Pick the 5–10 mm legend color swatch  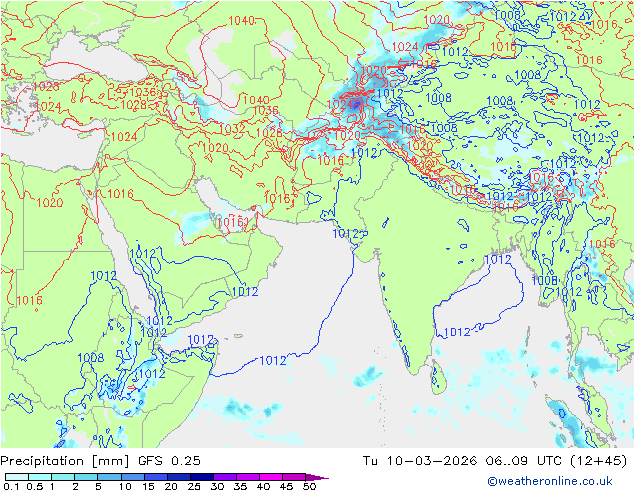point(109,477)
